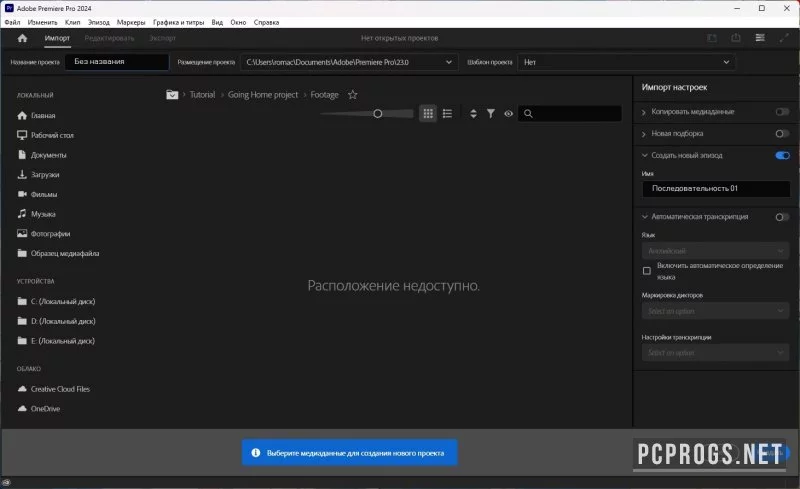Switch to the Редактировать tab
This screenshot has width=800, height=489.
109,38
